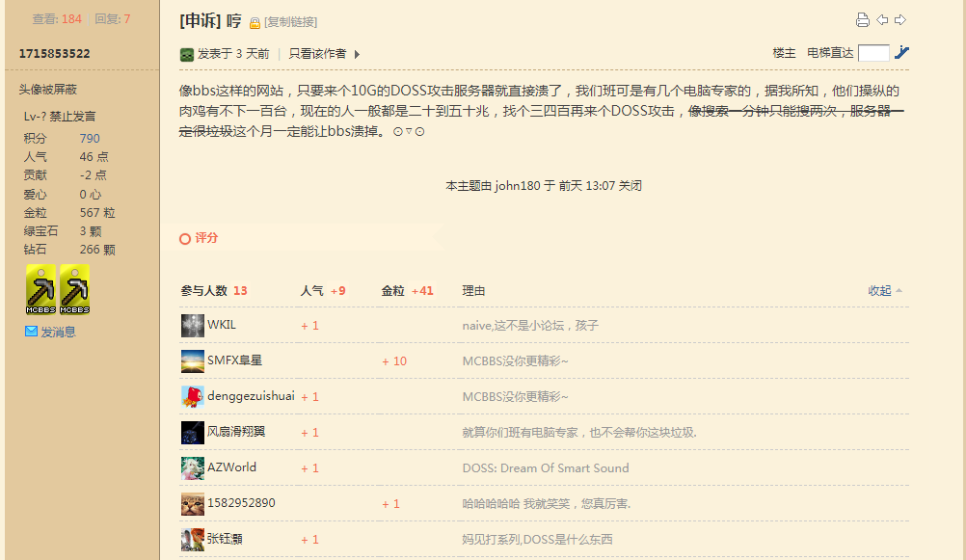This screenshot has height=560, width=966.
Task: Click the thread title 哼
Action: tap(234, 21)
